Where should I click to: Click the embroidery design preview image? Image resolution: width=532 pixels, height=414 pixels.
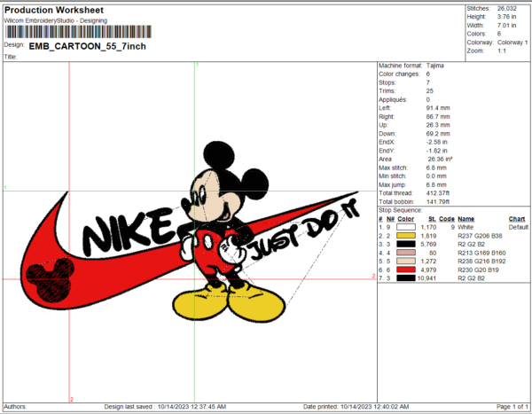(x=190, y=231)
